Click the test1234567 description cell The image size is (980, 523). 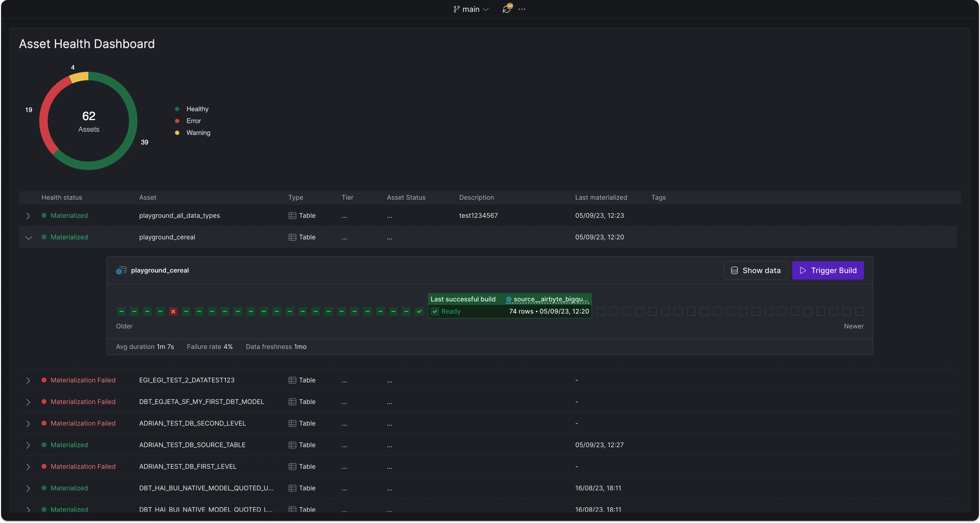tap(478, 216)
